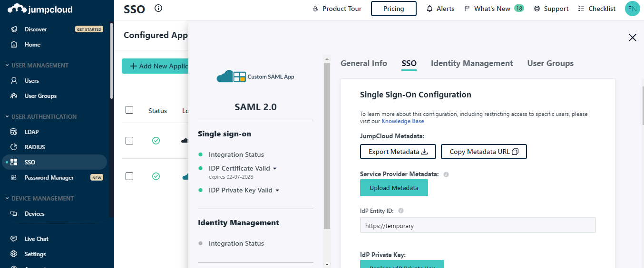Click the Status column header
Viewport: 644px width, 268px height.
coord(157,111)
